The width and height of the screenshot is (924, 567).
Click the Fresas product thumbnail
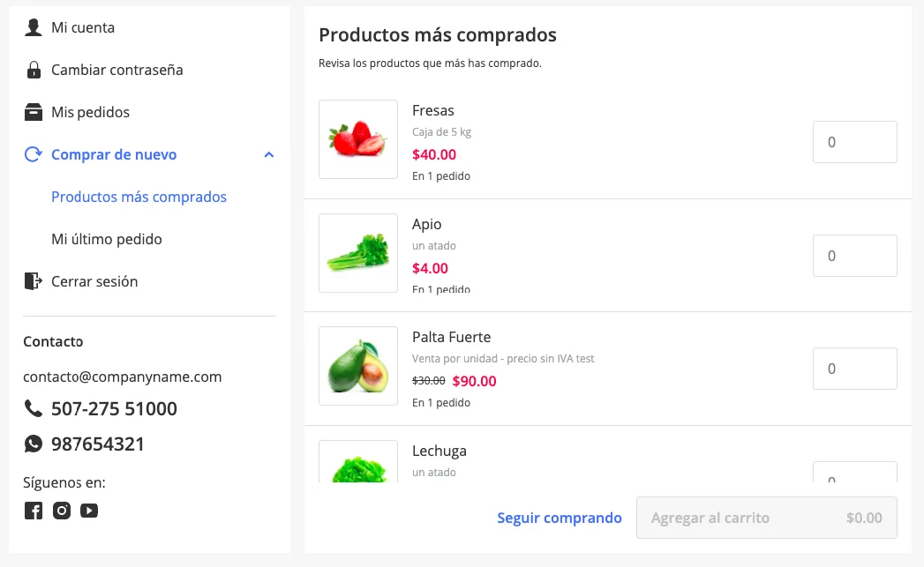click(358, 139)
